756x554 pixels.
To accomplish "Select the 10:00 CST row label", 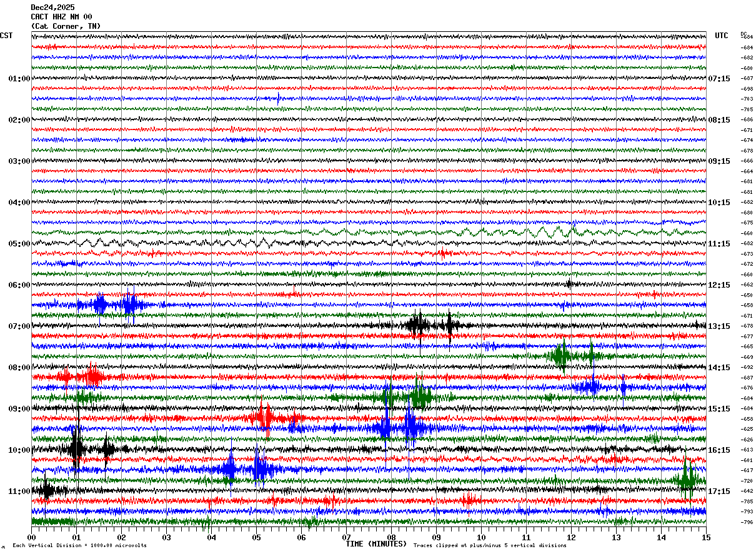I will pos(19,450).
